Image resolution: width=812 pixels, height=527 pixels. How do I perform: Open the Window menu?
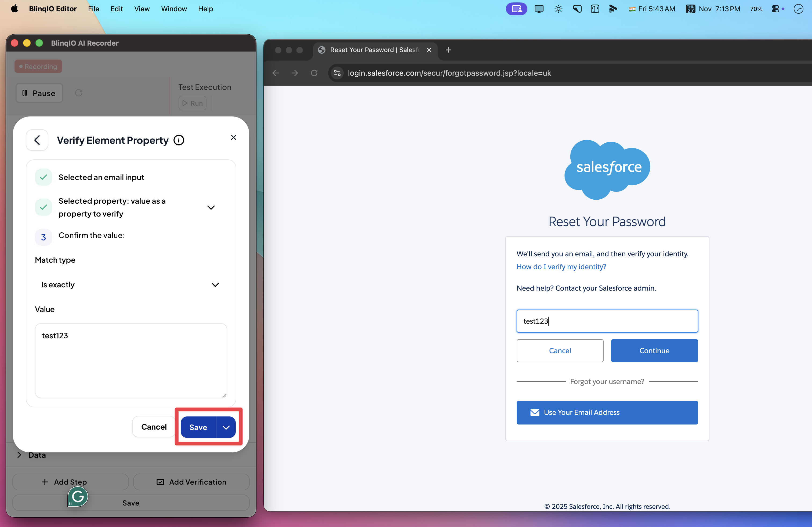pyautogui.click(x=174, y=9)
